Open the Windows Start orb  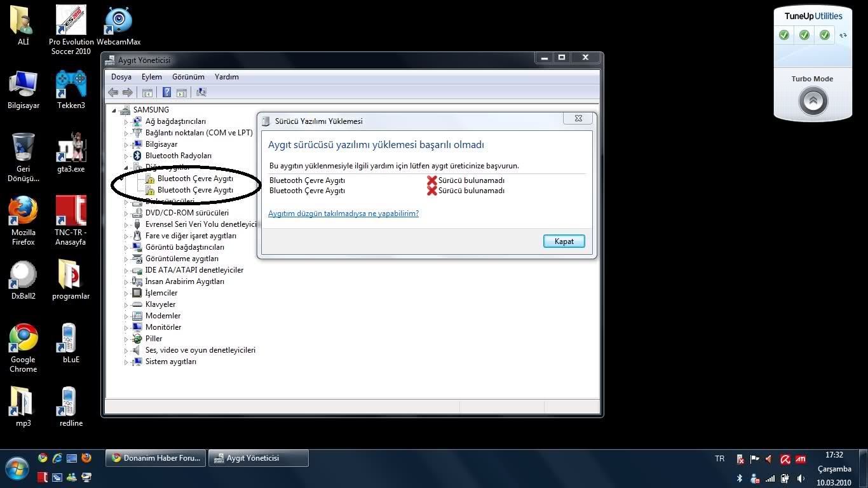tap(17, 468)
